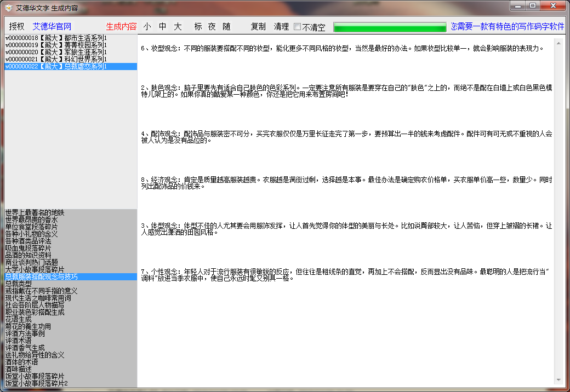Set font size to 中
570x392 pixels.
[x=162, y=26]
